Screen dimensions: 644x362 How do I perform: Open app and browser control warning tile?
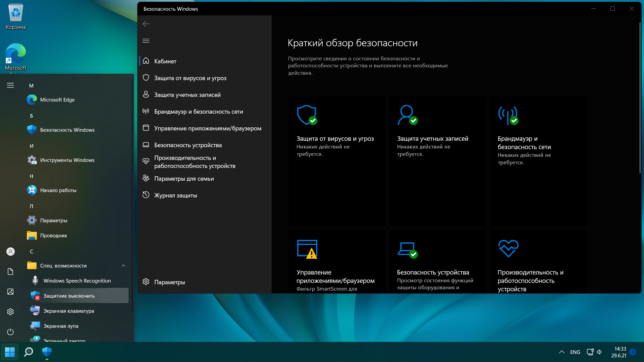[x=307, y=249]
